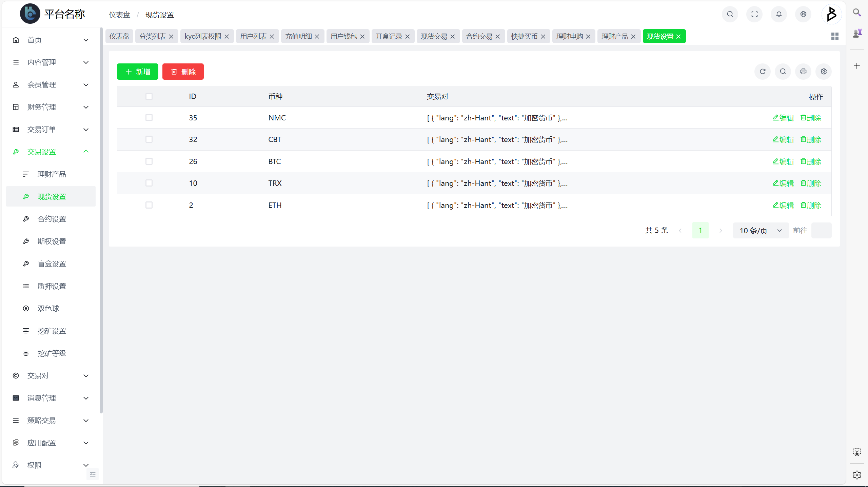
Task: Click the refresh/reload icon
Action: (x=763, y=72)
